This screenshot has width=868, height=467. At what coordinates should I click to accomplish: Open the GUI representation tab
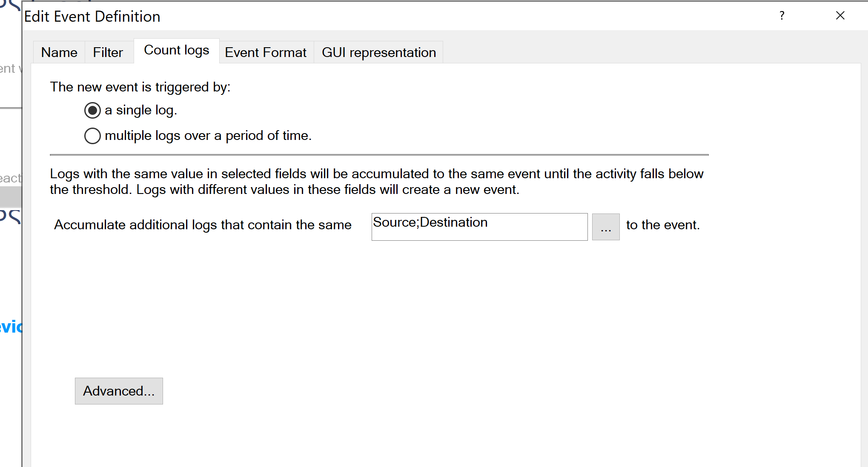pos(378,52)
